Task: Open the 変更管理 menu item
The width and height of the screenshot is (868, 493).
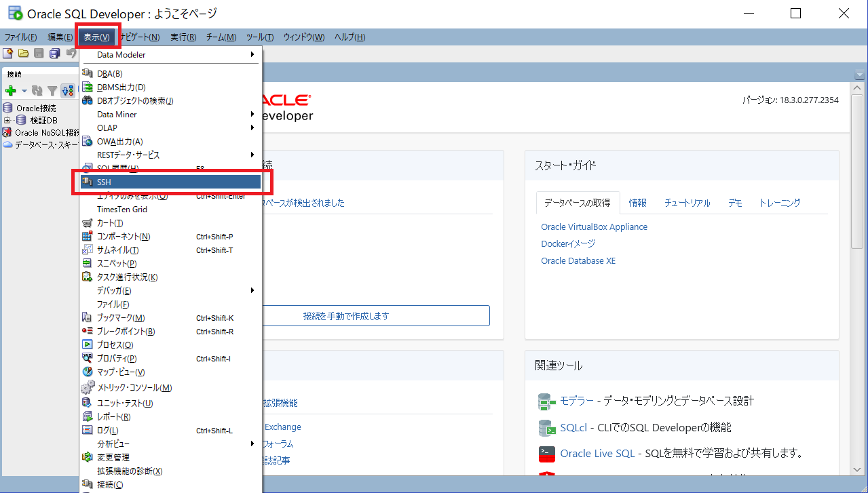Action: pos(170,457)
